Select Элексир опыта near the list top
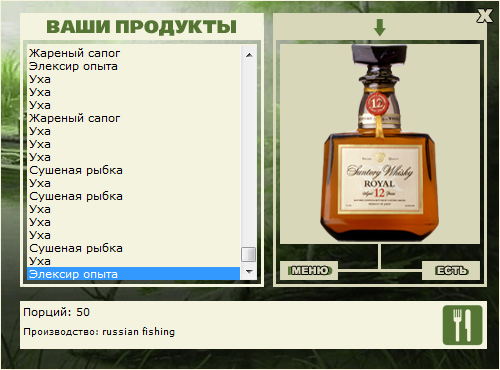Viewport: 500px width, 370px height. pos(133,66)
